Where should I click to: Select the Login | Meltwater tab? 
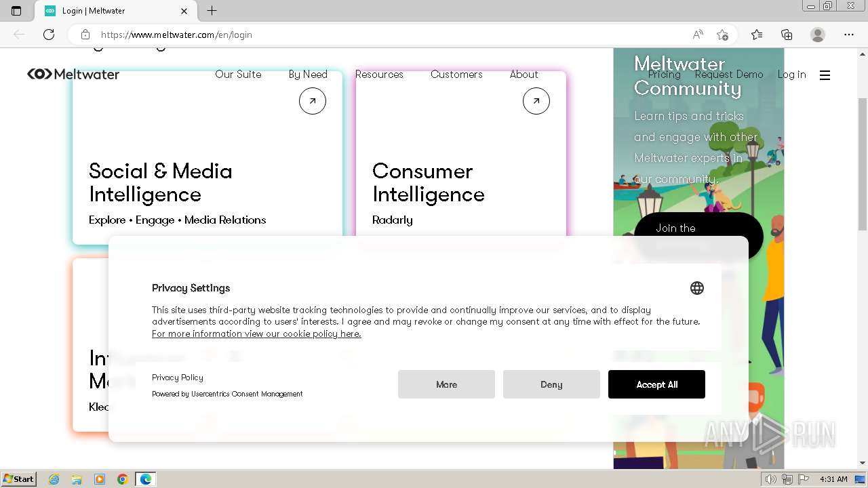115,11
